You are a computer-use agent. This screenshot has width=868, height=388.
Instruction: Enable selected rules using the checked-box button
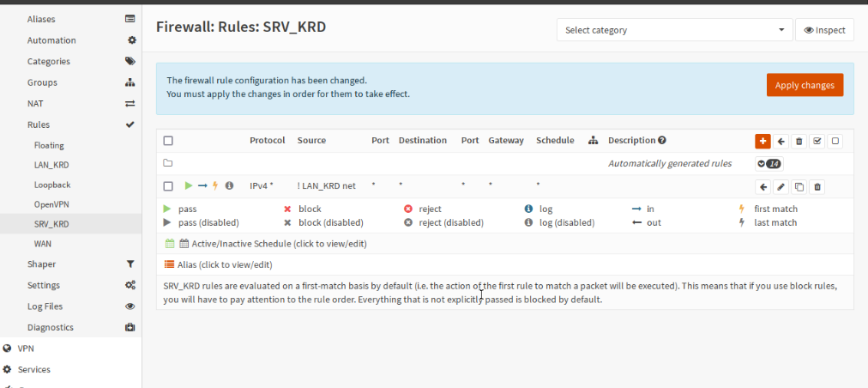point(817,141)
